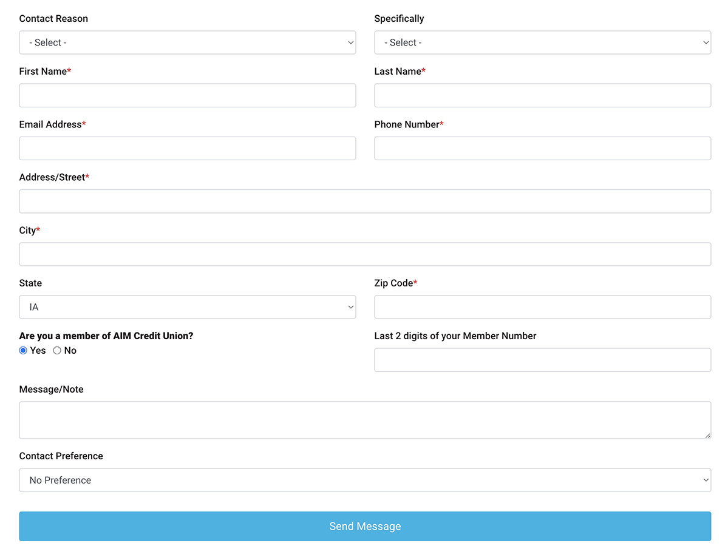The height and width of the screenshot is (560, 728).
Task: Open the Specifically dropdown
Action: point(542,42)
